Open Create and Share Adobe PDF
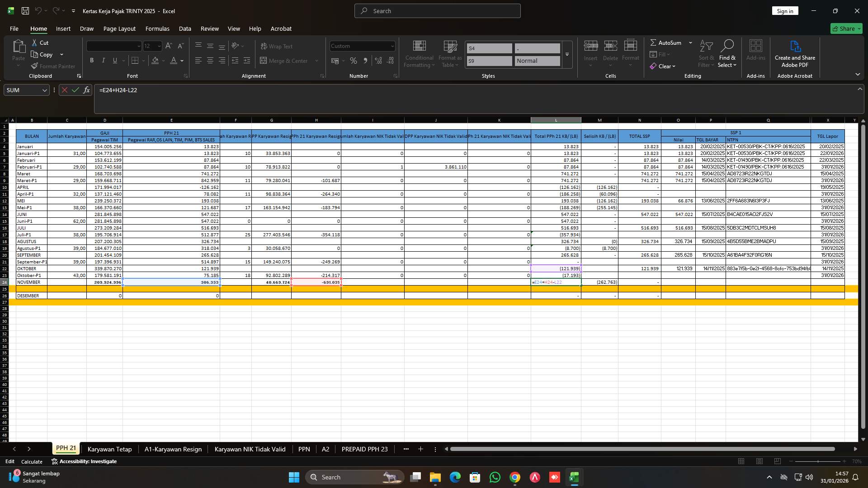This screenshot has height=488, width=868. [x=795, y=53]
